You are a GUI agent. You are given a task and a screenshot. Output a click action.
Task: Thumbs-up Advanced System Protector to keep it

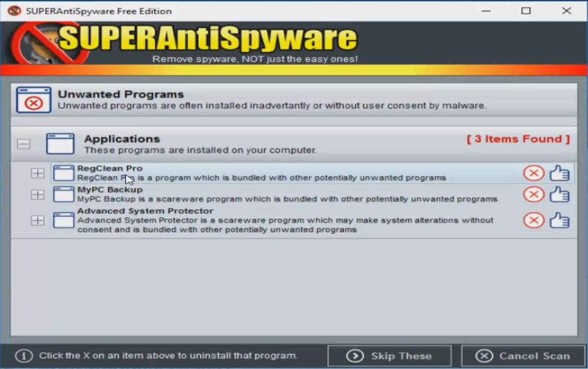point(559,220)
